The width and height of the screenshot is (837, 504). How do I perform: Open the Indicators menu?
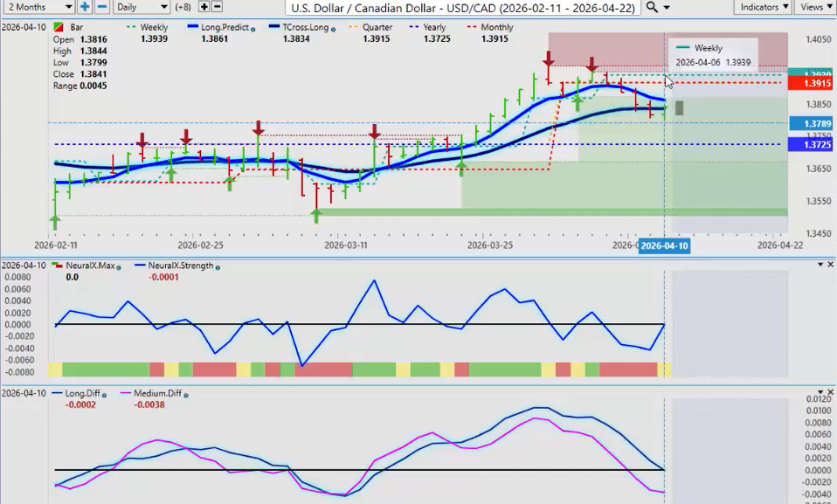click(763, 7)
